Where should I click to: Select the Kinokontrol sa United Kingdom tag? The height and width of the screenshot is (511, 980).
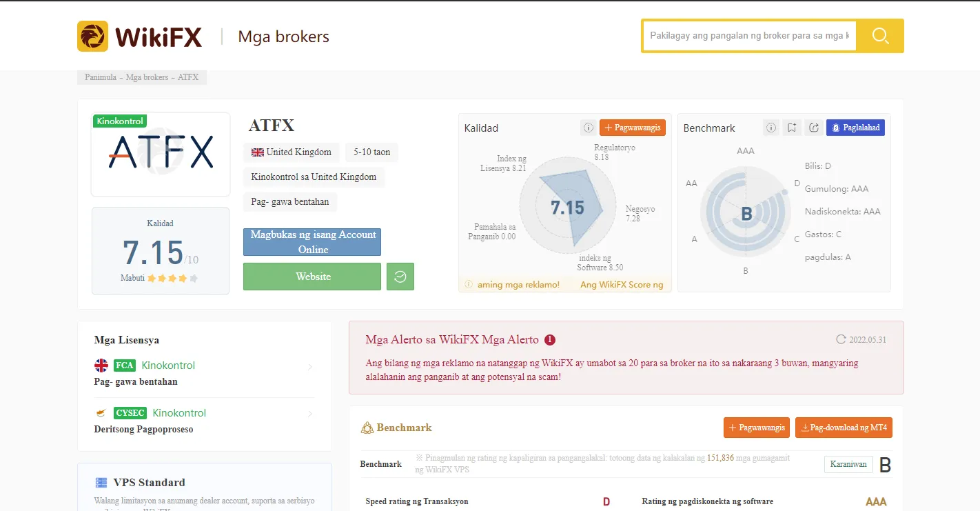[314, 177]
